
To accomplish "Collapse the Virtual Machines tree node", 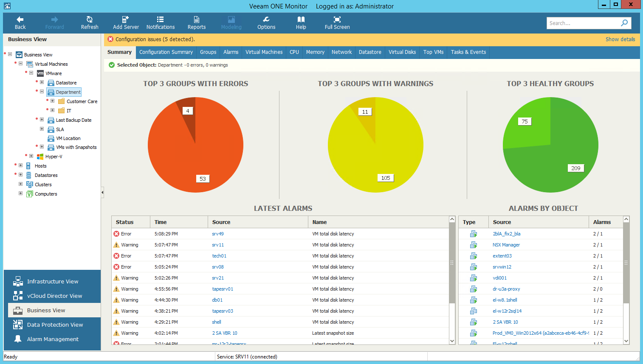I will click(x=20, y=64).
